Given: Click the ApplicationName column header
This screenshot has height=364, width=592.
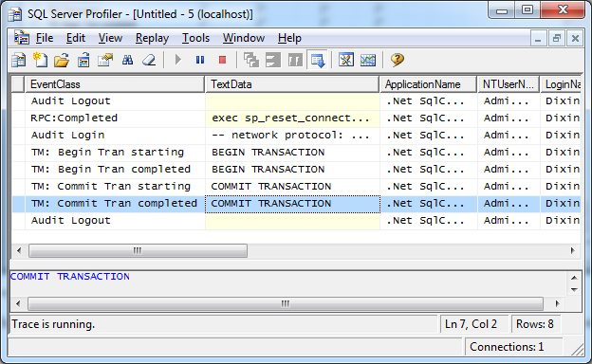Looking at the screenshot, I should [428, 84].
